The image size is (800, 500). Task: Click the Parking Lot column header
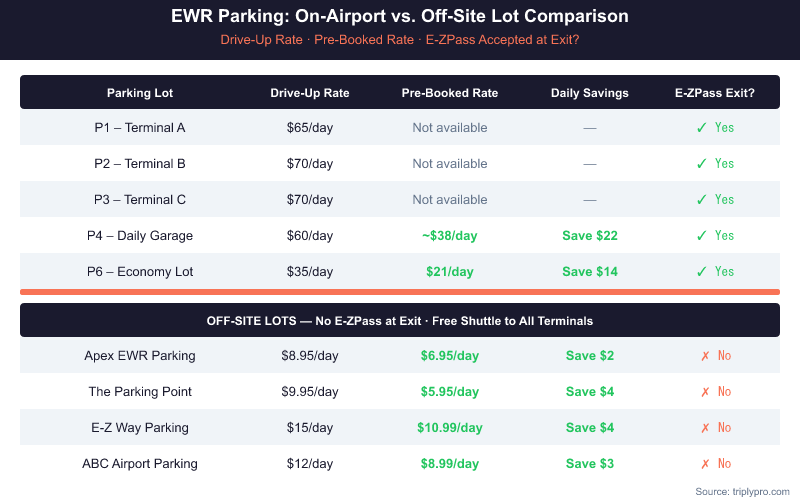[140, 93]
